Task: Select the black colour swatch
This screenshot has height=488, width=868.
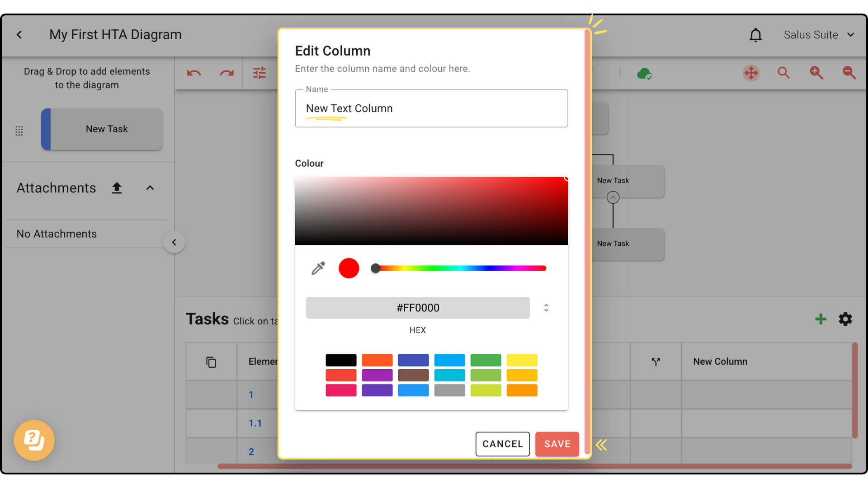Action: click(341, 360)
